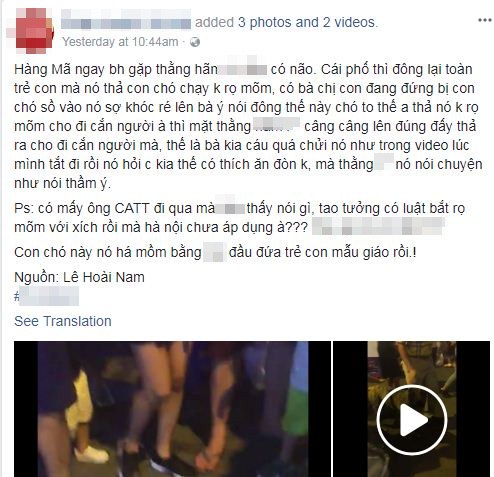The width and height of the screenshot is (494, 477).
Task: Click the yellow-shorts child in left video
Action: (x=81, y=410)
